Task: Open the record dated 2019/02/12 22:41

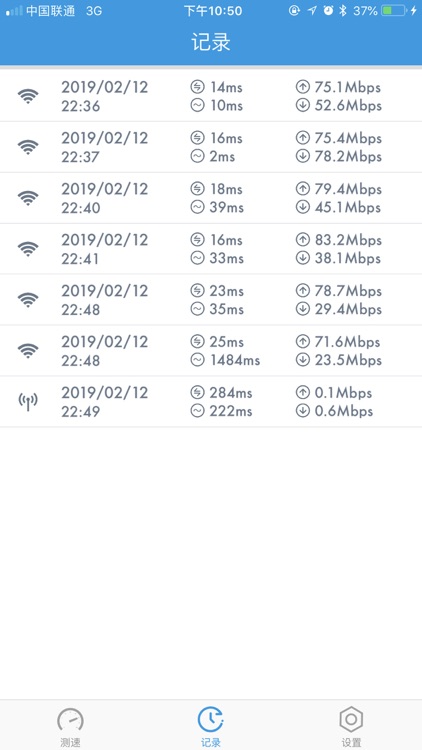Action: 211,249
